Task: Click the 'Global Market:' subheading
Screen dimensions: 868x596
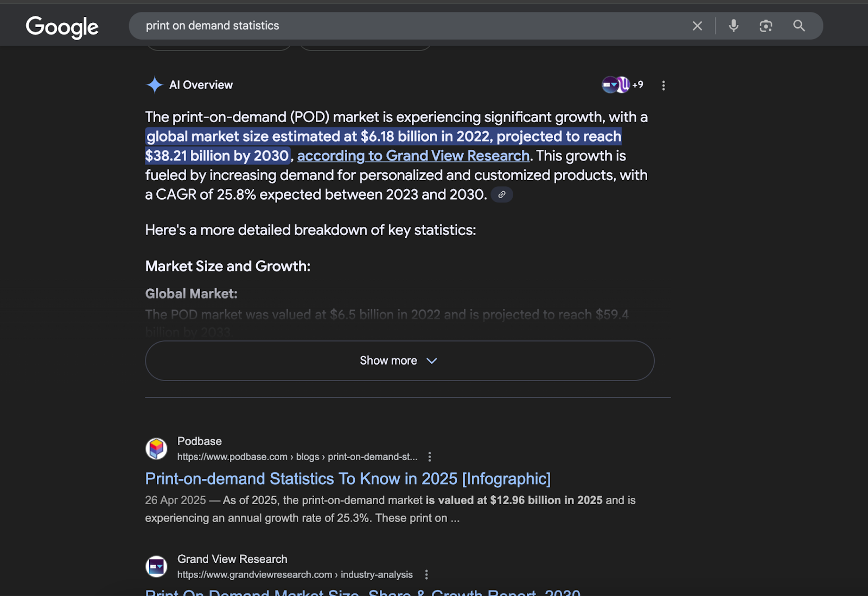Action: point(191,294)
